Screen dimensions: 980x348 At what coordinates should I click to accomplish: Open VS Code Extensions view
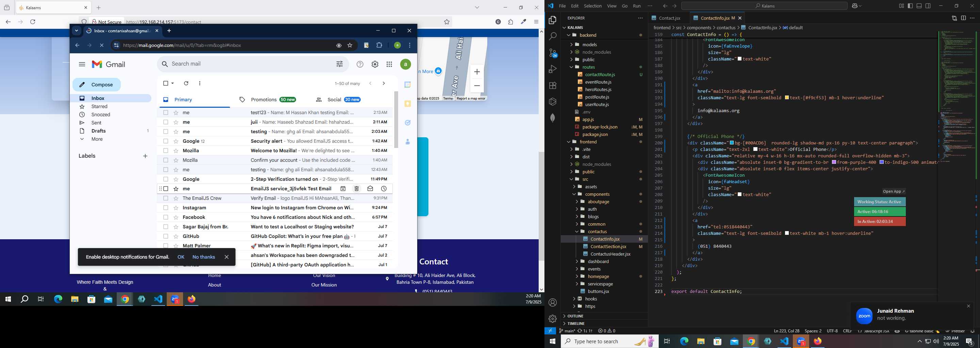[x=553, y=86]
